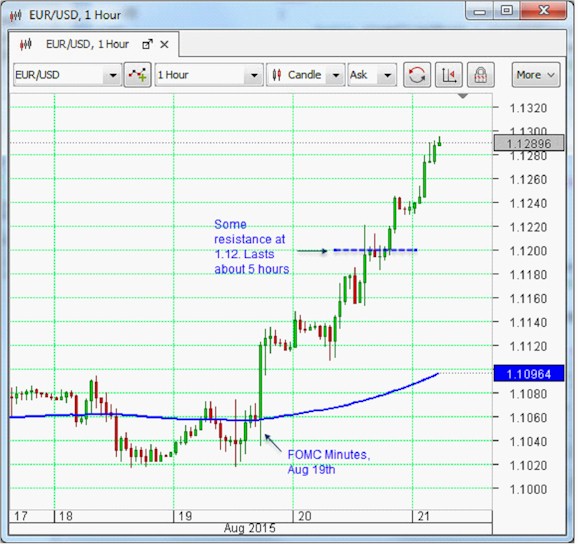
Task: Click the candlestick icon in the title bar
Action: (x=16, y=16)
